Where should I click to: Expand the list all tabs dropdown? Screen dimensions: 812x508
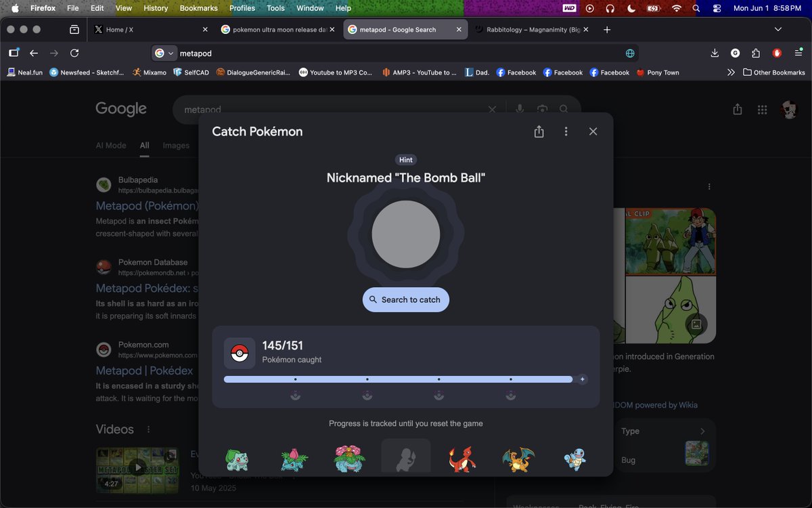click(x=778, y=30)
